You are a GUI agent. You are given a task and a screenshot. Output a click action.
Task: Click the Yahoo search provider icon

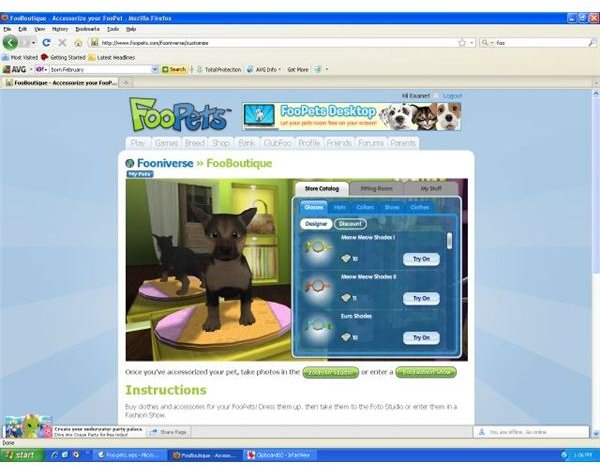39,69
